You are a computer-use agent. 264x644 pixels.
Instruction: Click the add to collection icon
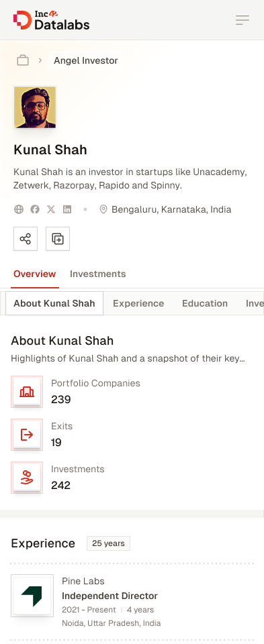[x=58, y=239]
